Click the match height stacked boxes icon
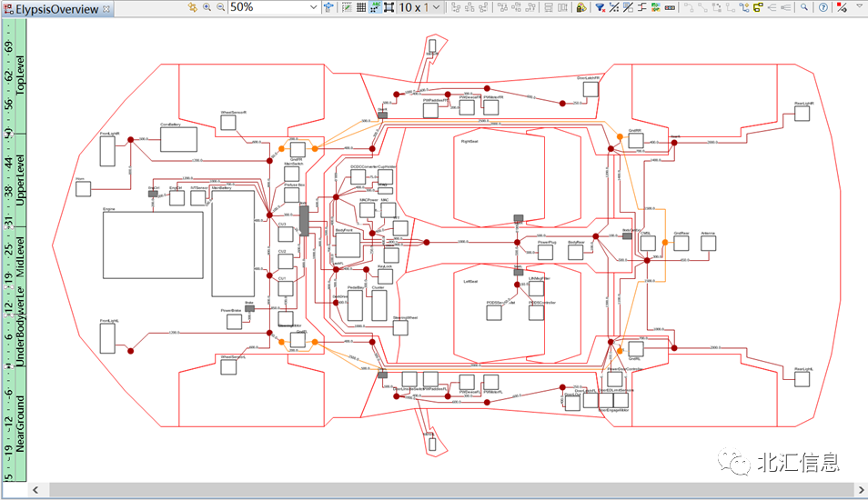This screenshot has width=868, height=500. coord(548,7)
